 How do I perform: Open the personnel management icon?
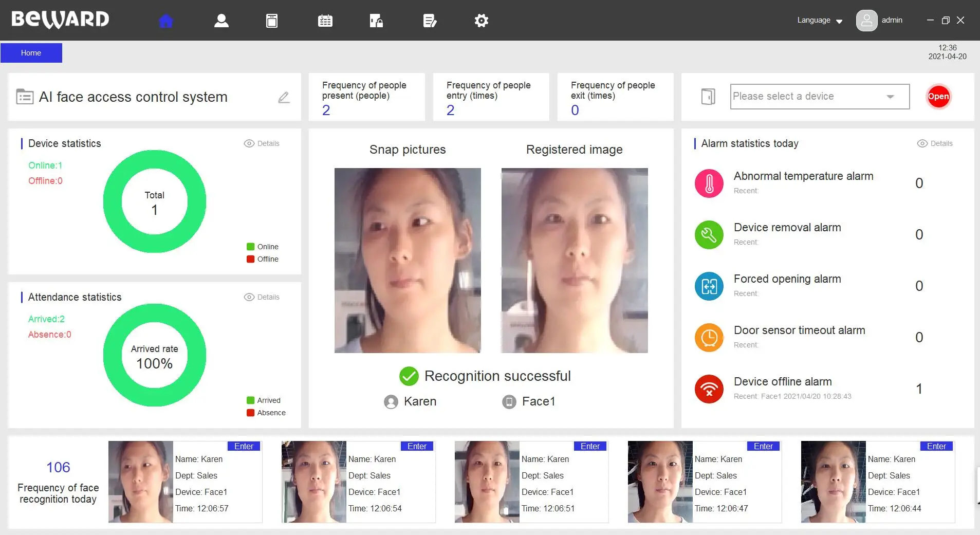(x=221, y=21)
